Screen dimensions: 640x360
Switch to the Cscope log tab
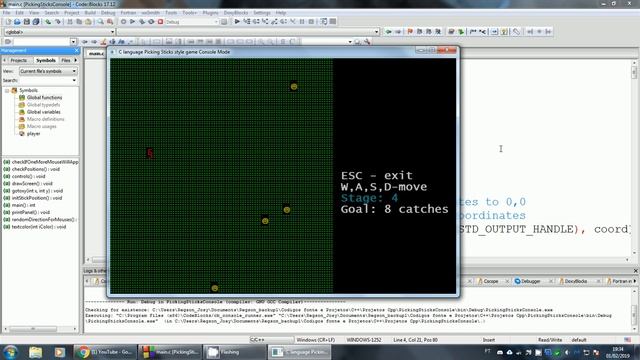(x=491, y=281)
